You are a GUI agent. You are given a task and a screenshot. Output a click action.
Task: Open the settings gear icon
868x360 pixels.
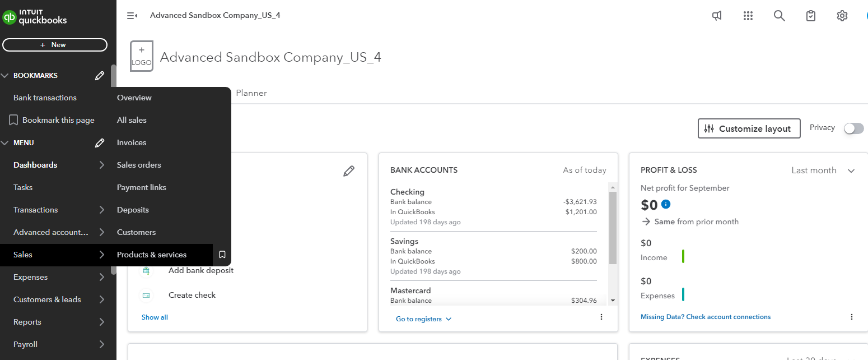click(842, 16)
